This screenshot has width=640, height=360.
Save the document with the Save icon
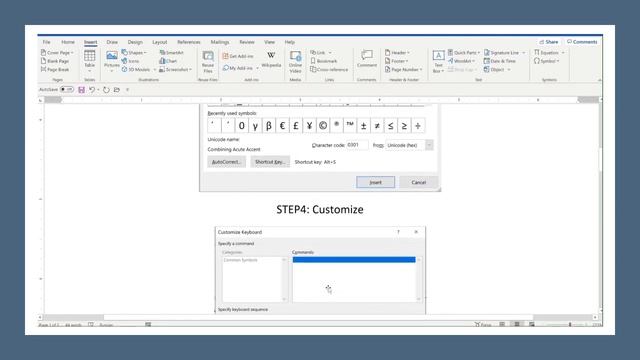tap(82, 89)
